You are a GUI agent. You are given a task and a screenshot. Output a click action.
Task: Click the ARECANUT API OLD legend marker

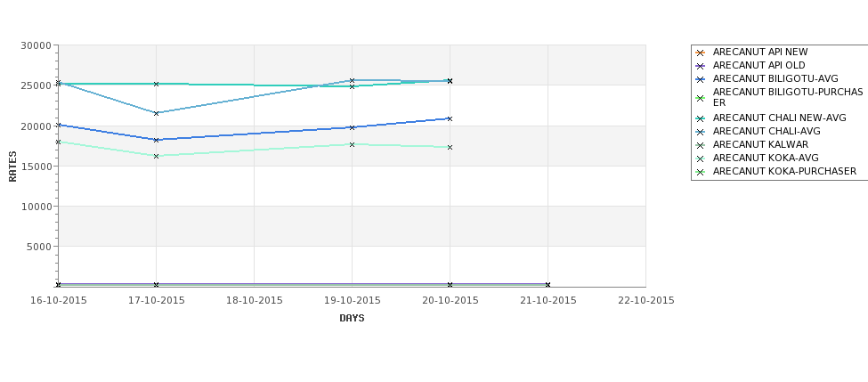click(701, 66)
